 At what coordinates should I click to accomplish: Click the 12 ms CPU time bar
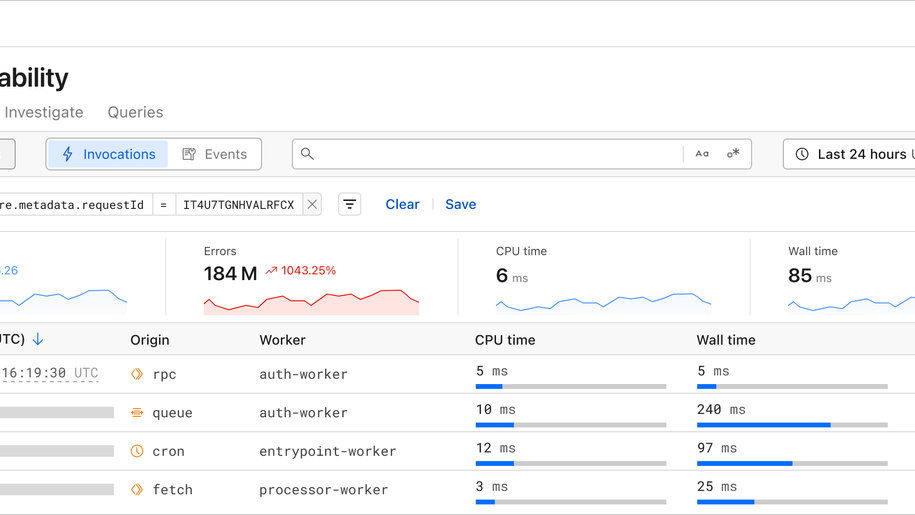(x=571, y=464)
